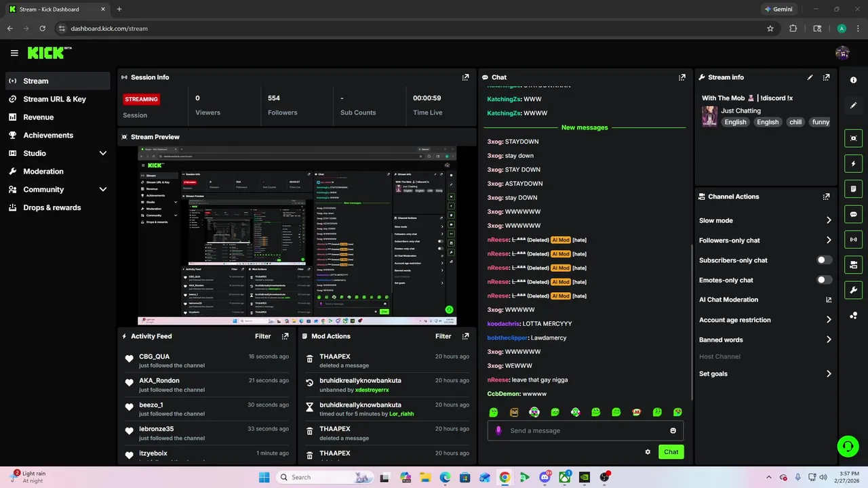Screen dimensions: 868x488
Task: Pop out the Session Info panel
Action: [x=465, y=77]
